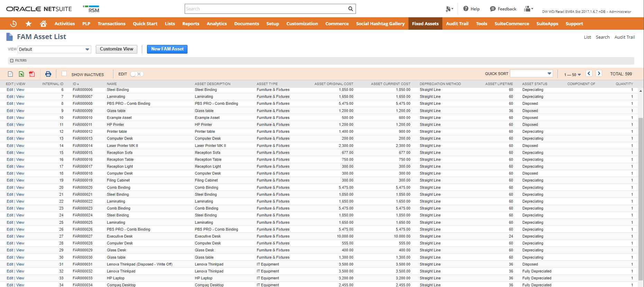Screen dimensions: 644x287
Task: Click the Customize View button
Action: 116,49
